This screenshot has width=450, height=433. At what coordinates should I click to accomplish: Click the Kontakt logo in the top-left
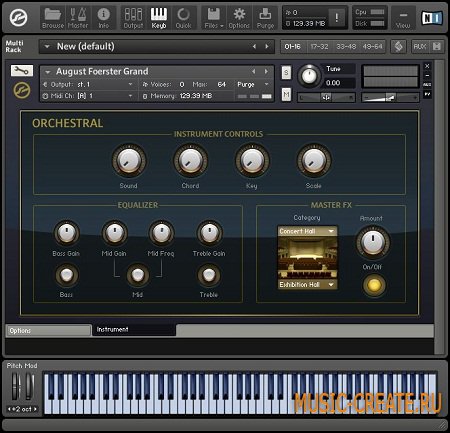click(x=18, y=18)
